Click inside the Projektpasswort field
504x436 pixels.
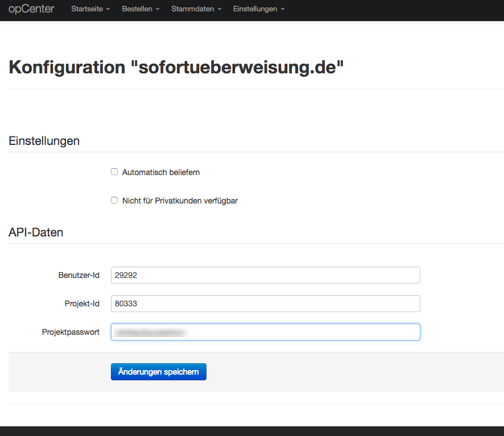[x=265, y=332]
